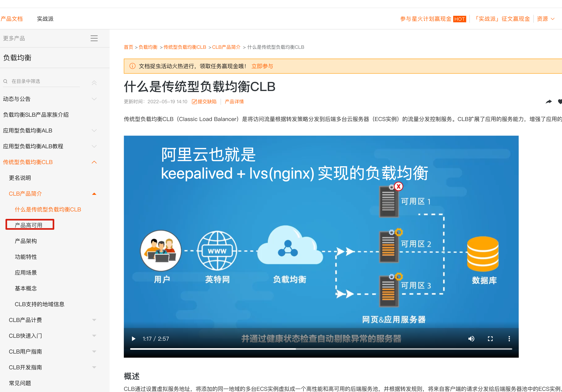562x392 pixels.
Task: Click the 产品详情 link
Action: pos(234,101)
